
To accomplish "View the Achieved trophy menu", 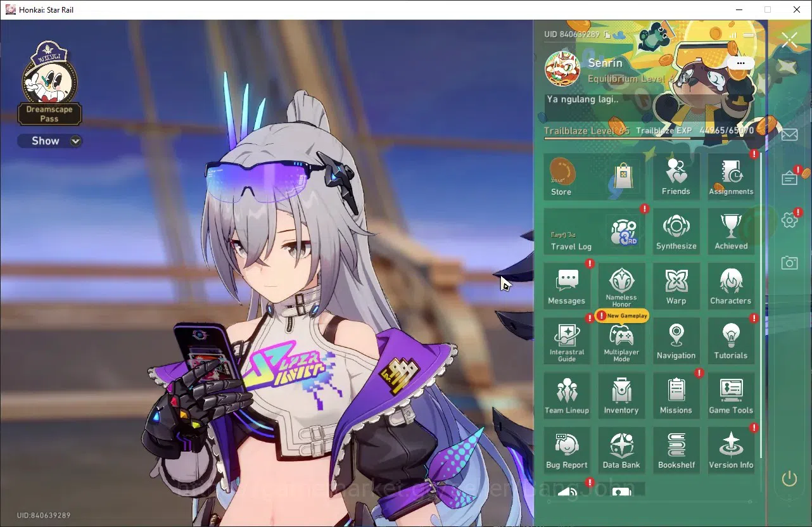I will 731,232.
